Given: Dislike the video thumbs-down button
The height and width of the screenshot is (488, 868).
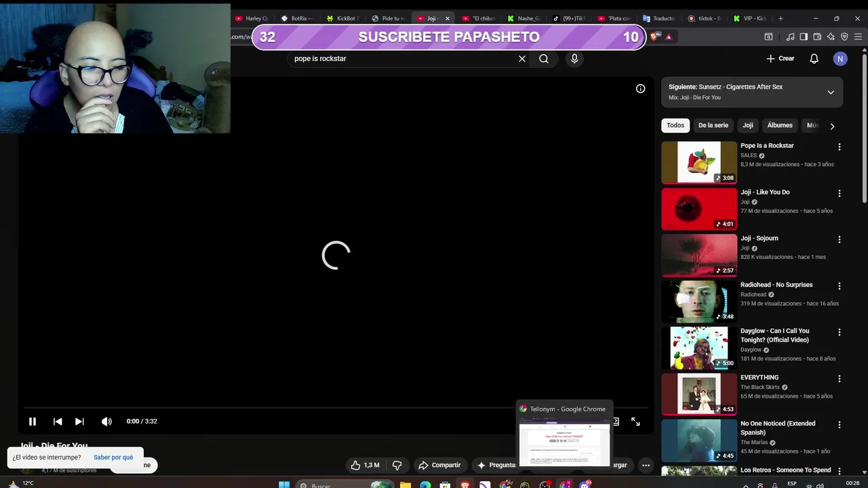Looking at the screenshot, I should point(397,466).
